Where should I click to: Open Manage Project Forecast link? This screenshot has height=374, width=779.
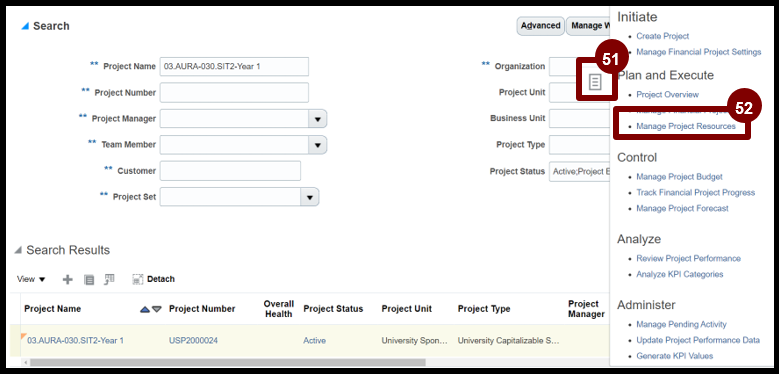[x=682, y=209]
